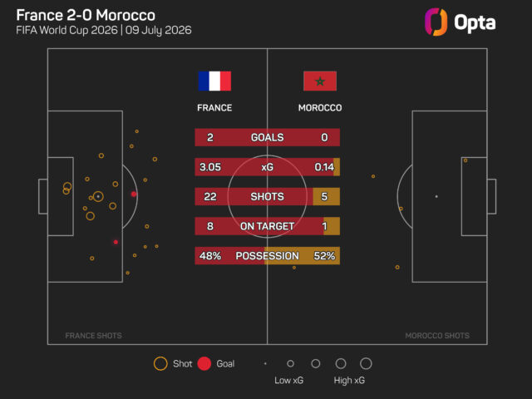This screenshot has height=399, width=532.
Task: Click the MOROCCO SHOTS label
Action: coord(437,336)
